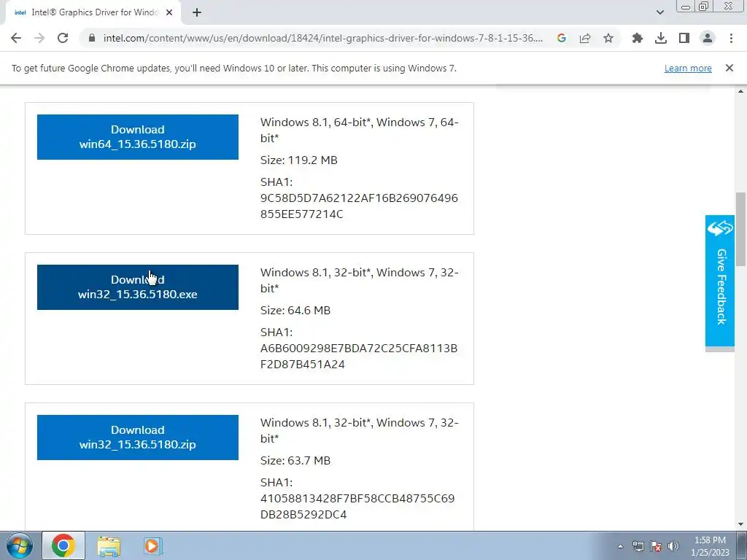Show hidden system tray icons

620,546
